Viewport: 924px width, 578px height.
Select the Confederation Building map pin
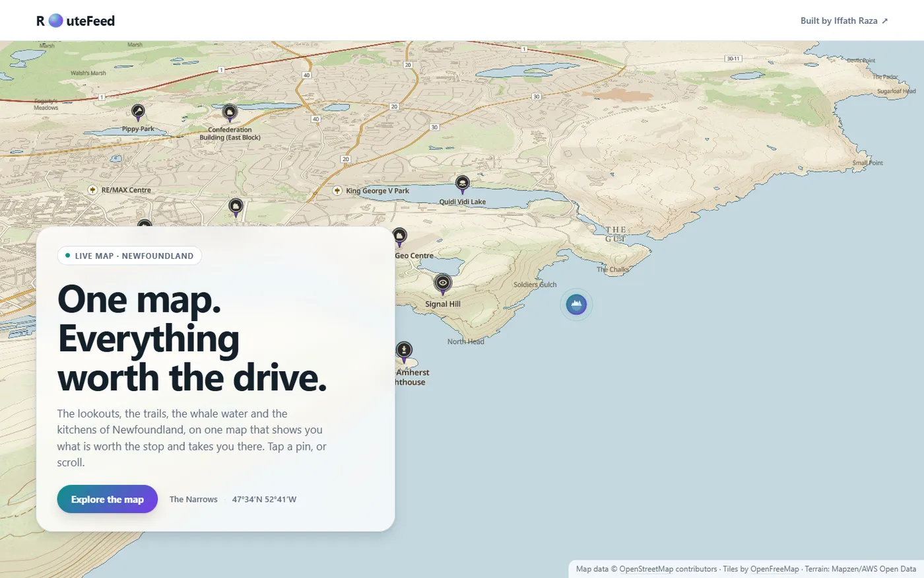(x=230, y=113)
